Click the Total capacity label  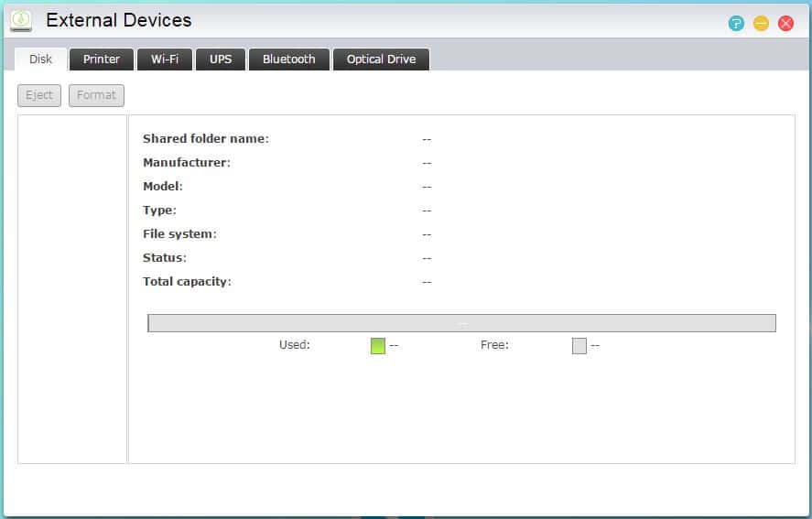[x=187, y=282]
